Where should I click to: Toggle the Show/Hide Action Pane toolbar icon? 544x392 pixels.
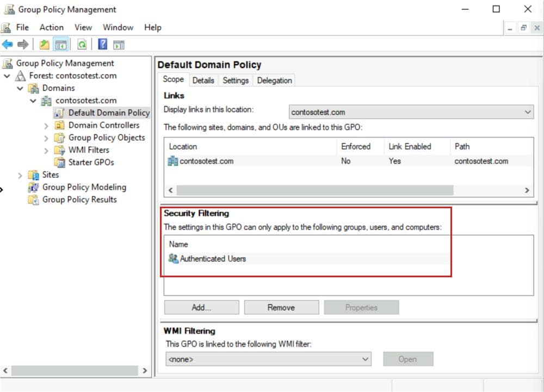tap(119, 45)
